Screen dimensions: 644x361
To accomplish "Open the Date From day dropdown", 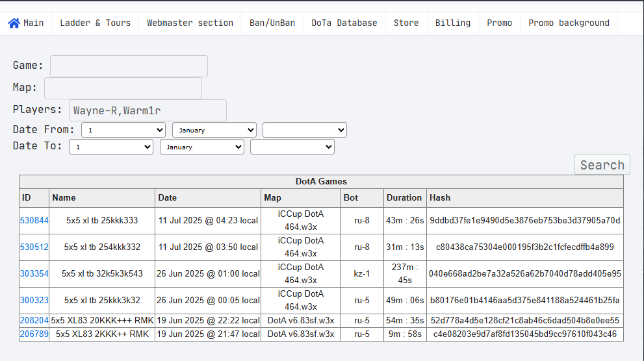I will coord(123,130).
